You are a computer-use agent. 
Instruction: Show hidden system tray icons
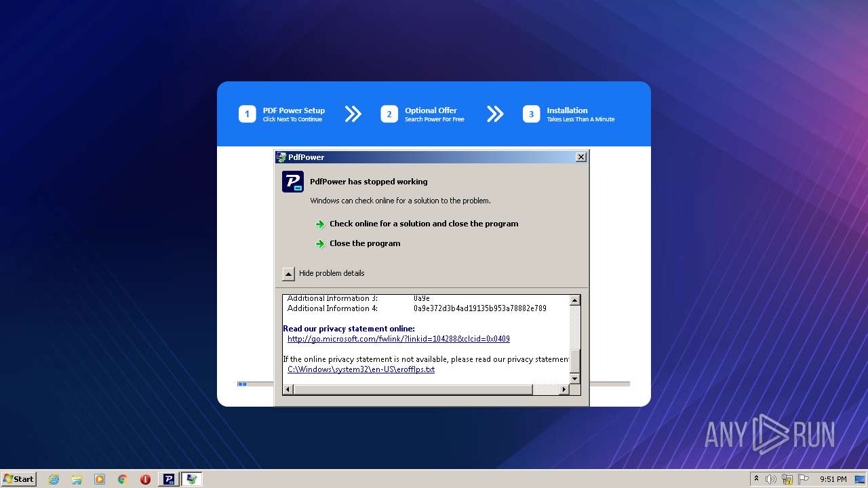756,479
